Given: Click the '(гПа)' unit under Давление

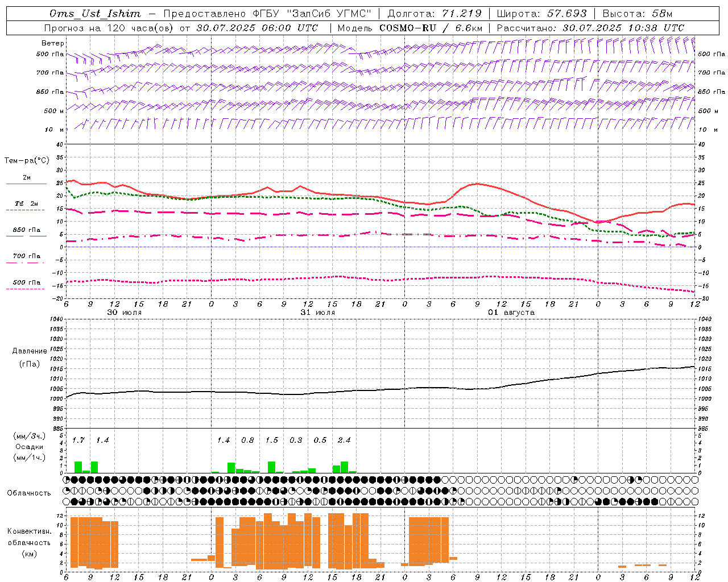Looking at the screenshot, I should pos(30,364).
